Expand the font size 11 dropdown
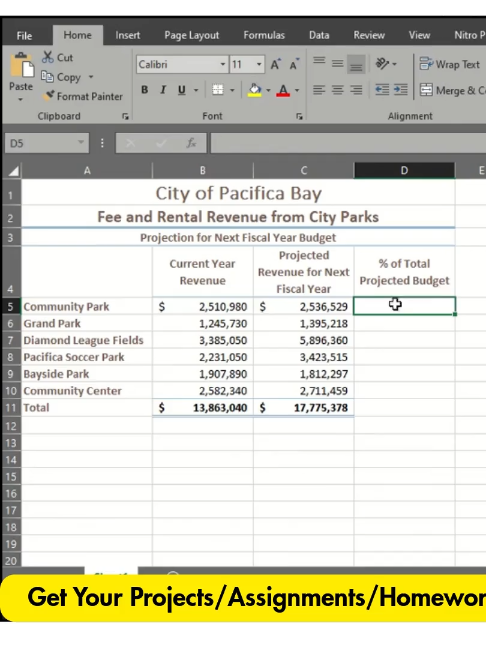The width and height of the screenshot is (486, 648). tap(259, 64)
